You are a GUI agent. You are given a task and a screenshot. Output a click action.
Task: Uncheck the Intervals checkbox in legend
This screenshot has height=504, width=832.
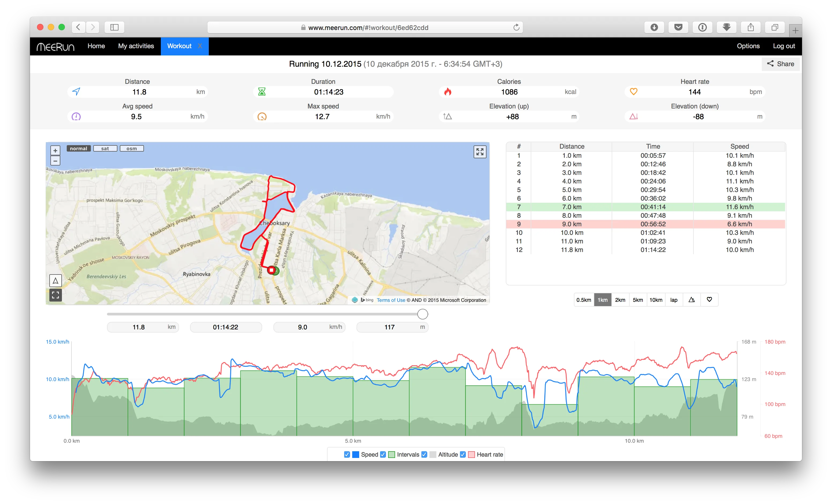[x=383, y=454]
